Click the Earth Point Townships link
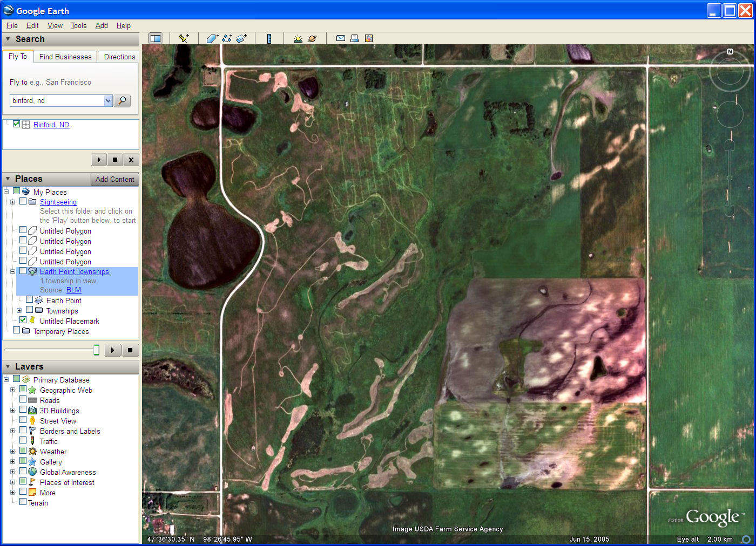This screenshot has height=546, width=756. [x=75, y=271]
